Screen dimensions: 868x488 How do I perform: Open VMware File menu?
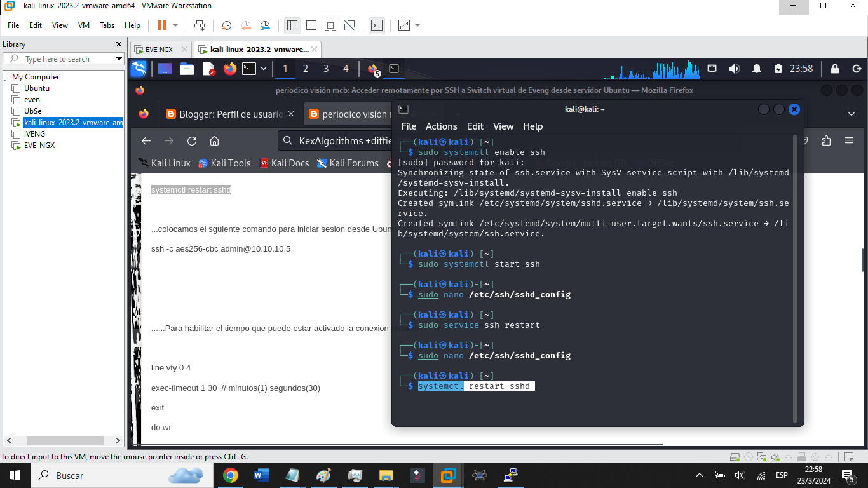pos(13,25)
